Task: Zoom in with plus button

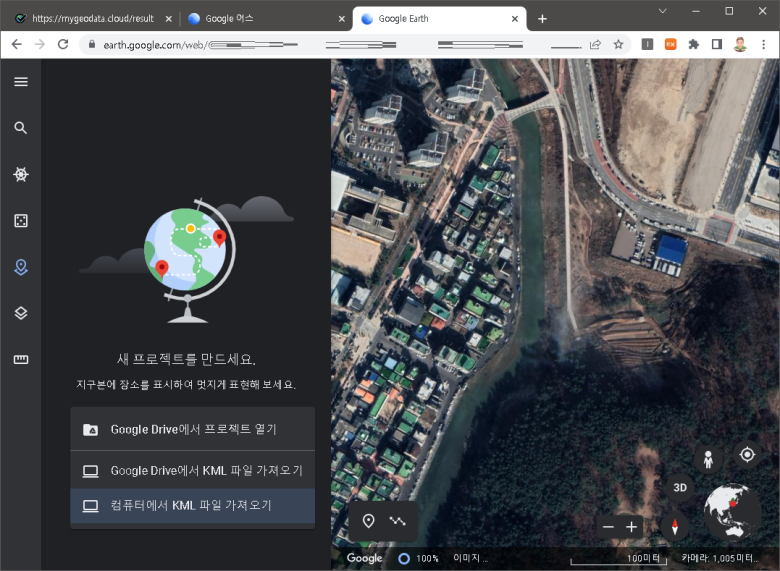Action: 631,527
